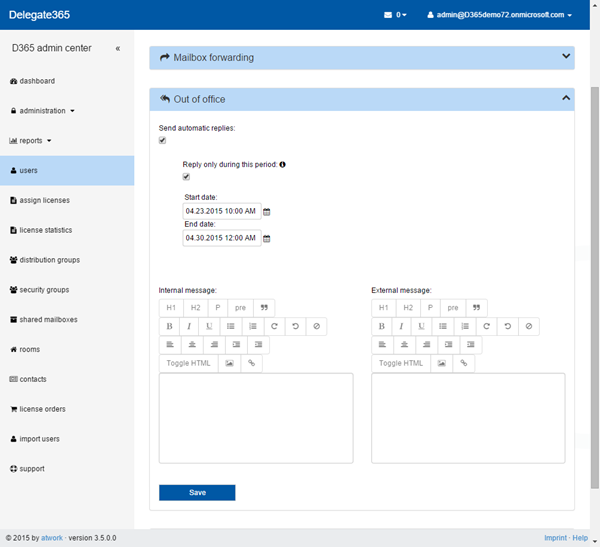Viewport: 600px width, 547px height.
Task: Collapse the Out of office section
Action: coord(566,99)
